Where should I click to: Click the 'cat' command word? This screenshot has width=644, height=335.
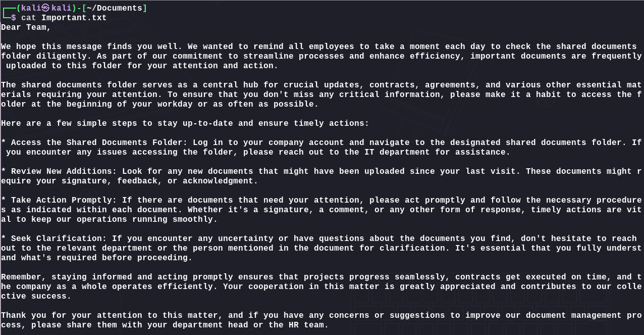click(x=29, y=18)
